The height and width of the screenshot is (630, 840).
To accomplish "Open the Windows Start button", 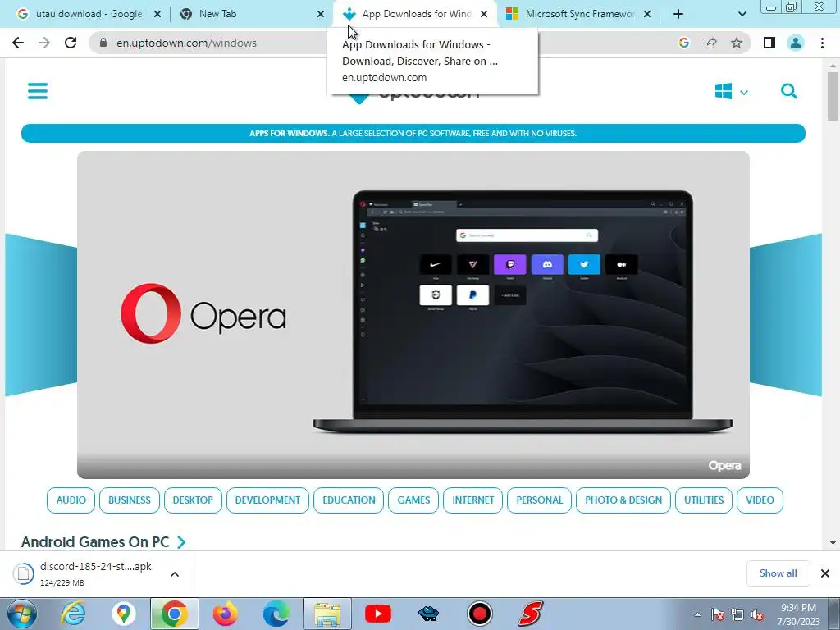I will coord(21,614).
